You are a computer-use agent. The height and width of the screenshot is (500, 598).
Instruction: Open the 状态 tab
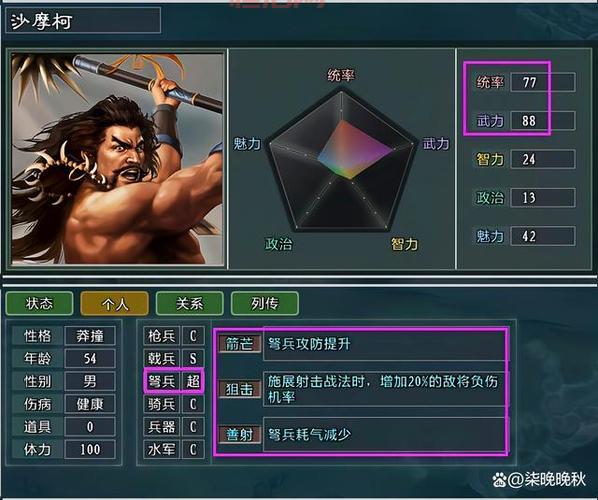click(x=39, y=304)
